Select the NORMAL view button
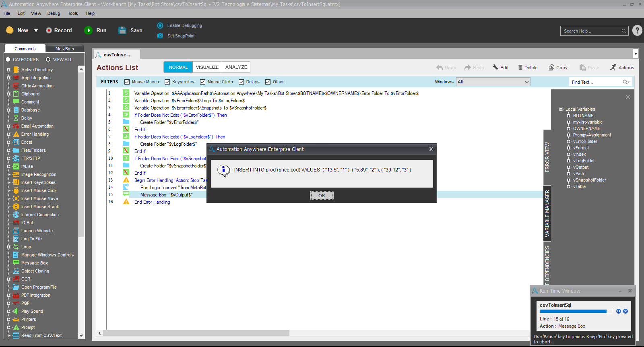Screen dimensions: 644x347 click(x=178, y=67)
